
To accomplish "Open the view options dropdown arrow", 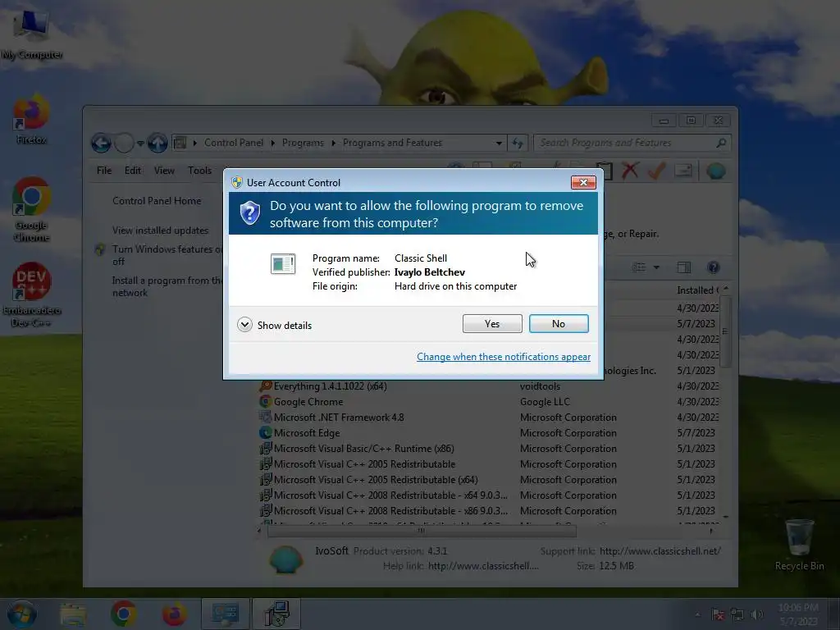I will tap(656, 267).
